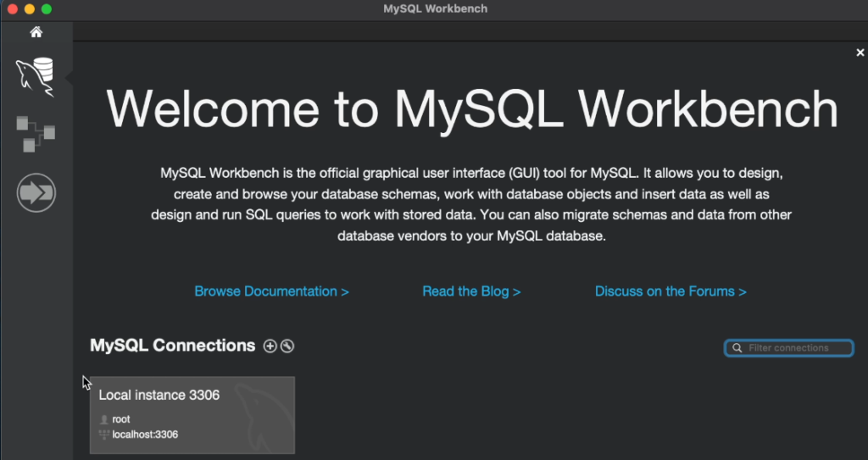Click the root user label
The image size is (868, 460).
(121, 419)
